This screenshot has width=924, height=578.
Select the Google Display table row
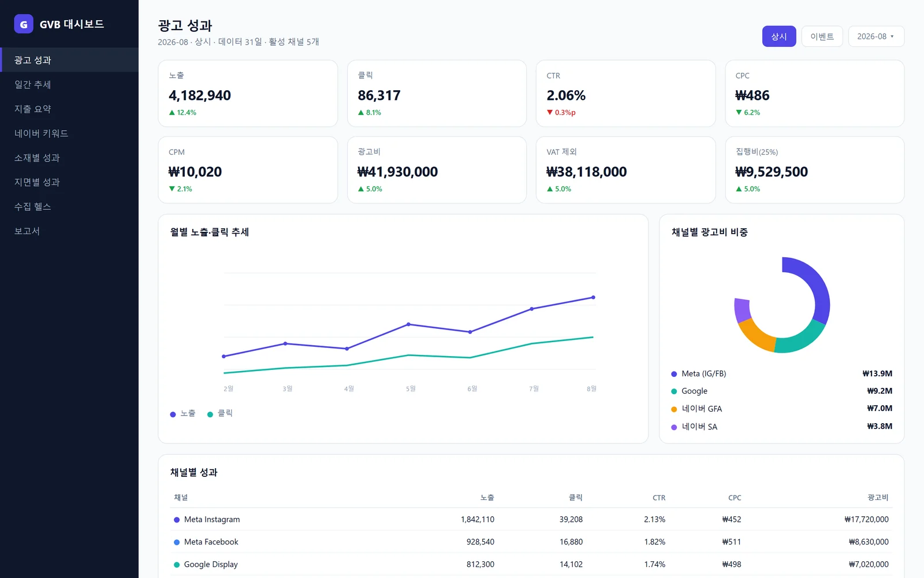point(531,565)
